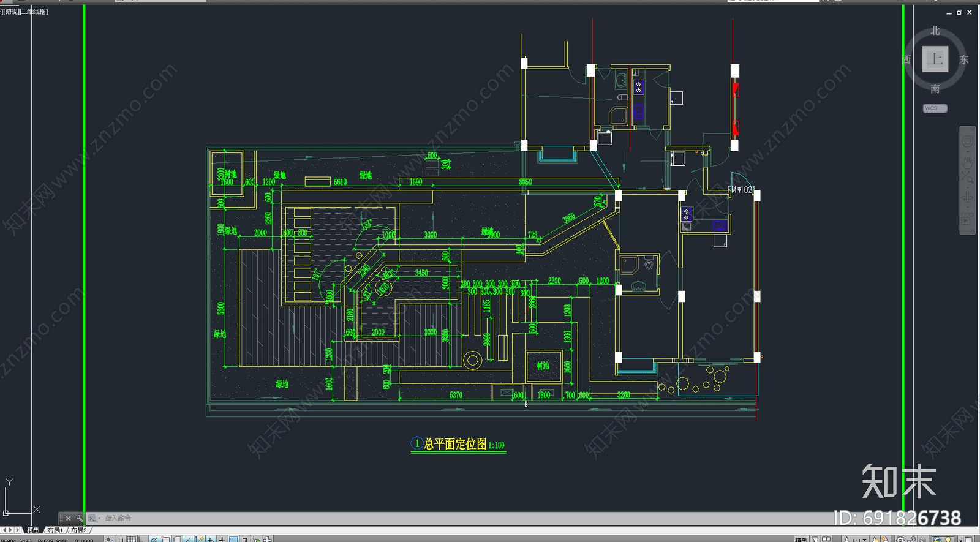The height and width of the screenshot is (542, 980).
Task: Toggle toolbar lock padlock icon
Action: click(913, 539)
